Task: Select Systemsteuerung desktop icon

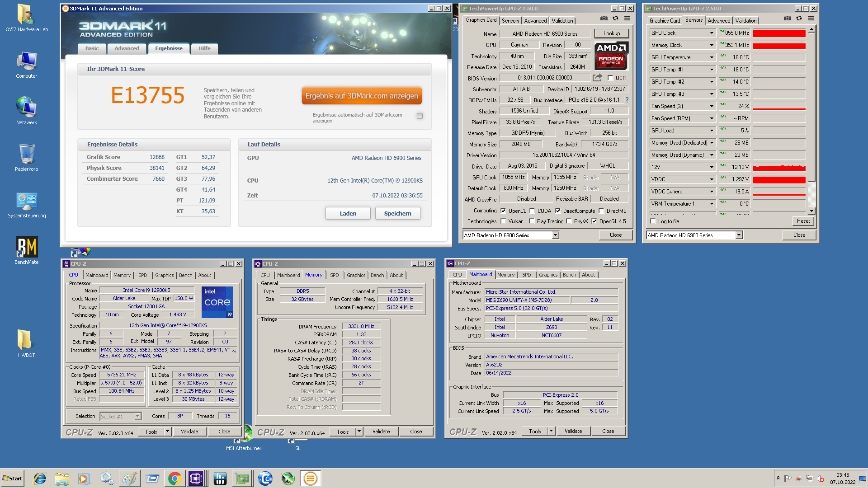Action: (27, 205)
